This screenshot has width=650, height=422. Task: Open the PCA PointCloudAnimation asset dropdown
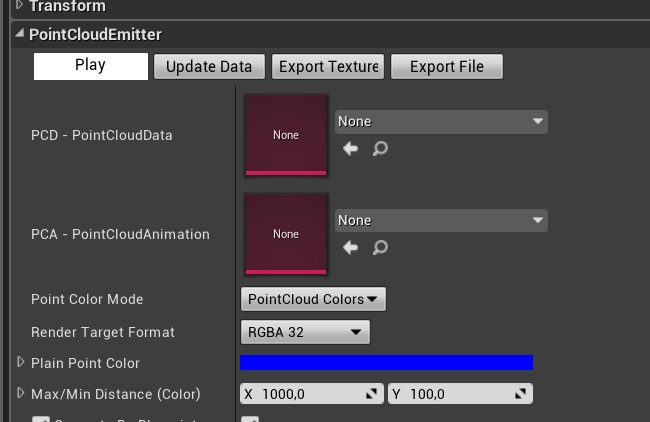pyautogui.click(x=441, y=220)
